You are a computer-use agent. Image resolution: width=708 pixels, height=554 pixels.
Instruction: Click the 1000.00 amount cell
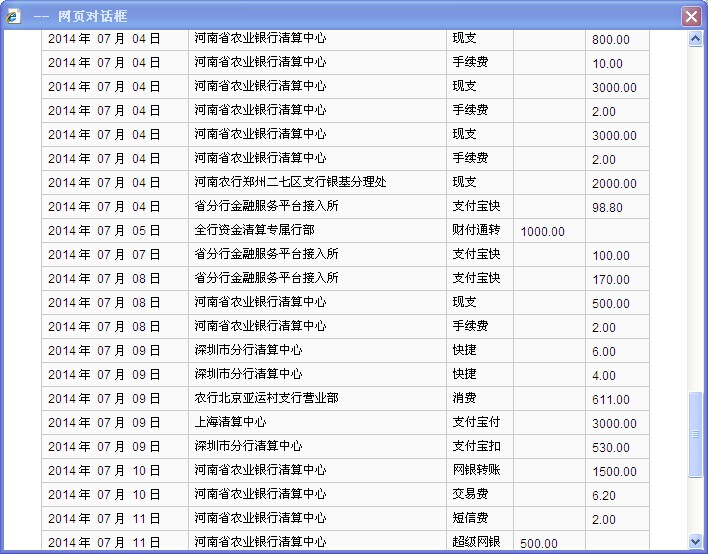[542, 232]
